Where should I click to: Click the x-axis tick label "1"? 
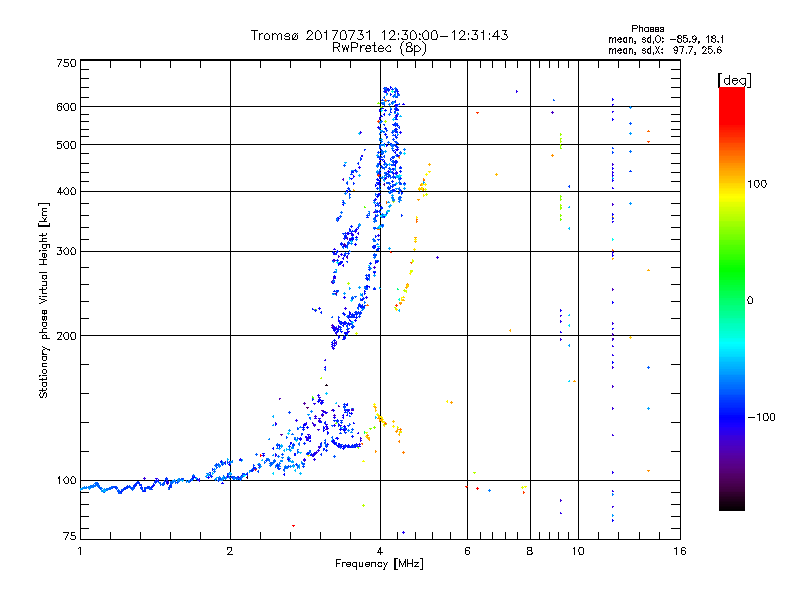(80, 551)
